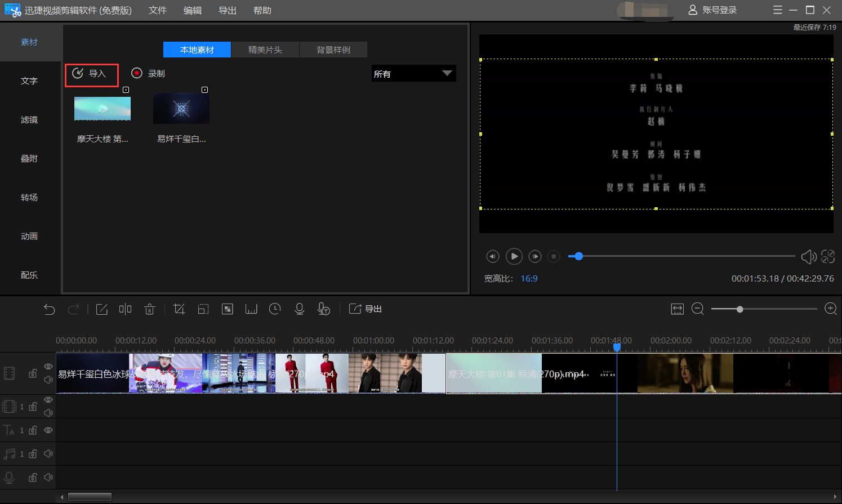Switch to 精美片头 tab
The height and width of the screenshot is (504, 842).
(265, 50)
